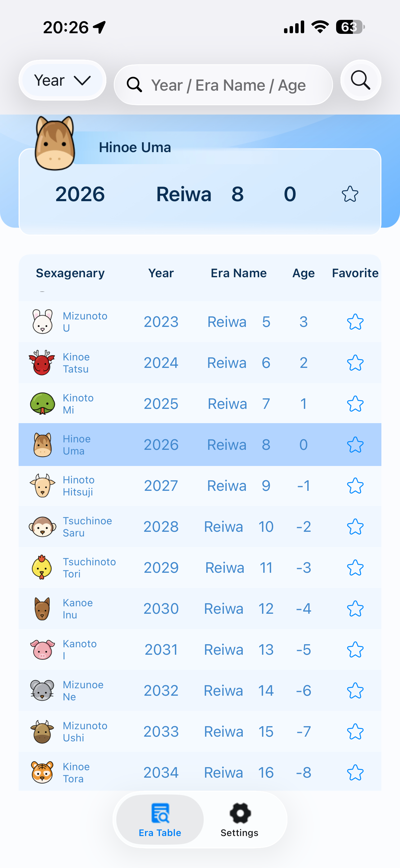This screenshot has height=868, width=400.
Task: Select the 2032 Mizunoe Ne row
Action: click(x=200, y=690)
